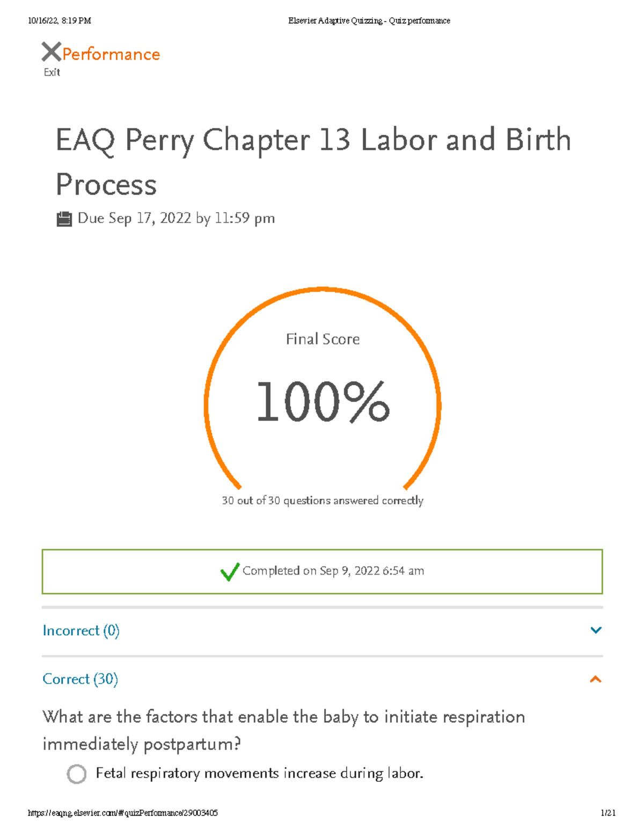
Task: Toggle the radio button under the respiration question
Action: click(x=78, y=774)
